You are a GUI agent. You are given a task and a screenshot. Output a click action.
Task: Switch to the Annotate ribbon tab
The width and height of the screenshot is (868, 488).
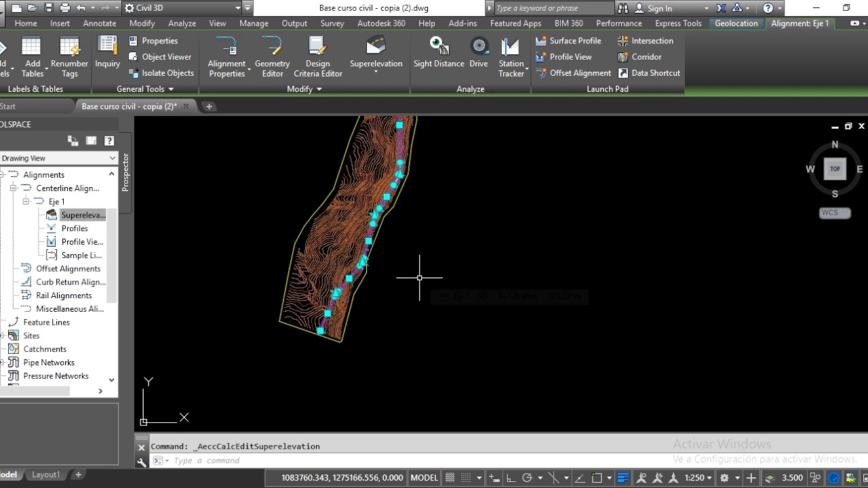click(x=100, y=23)
